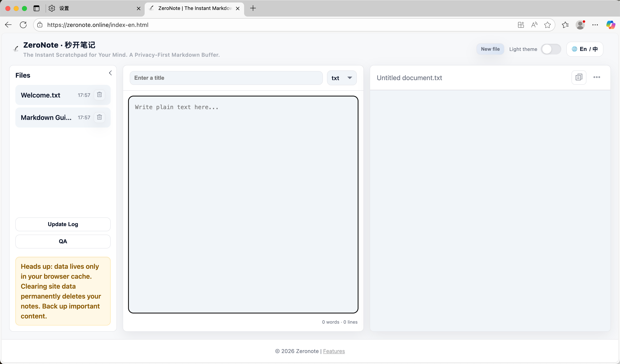Add page to favorites with star icon
Image resolution: width=620 pixels, height=364 pixels.
click(547, 25)
